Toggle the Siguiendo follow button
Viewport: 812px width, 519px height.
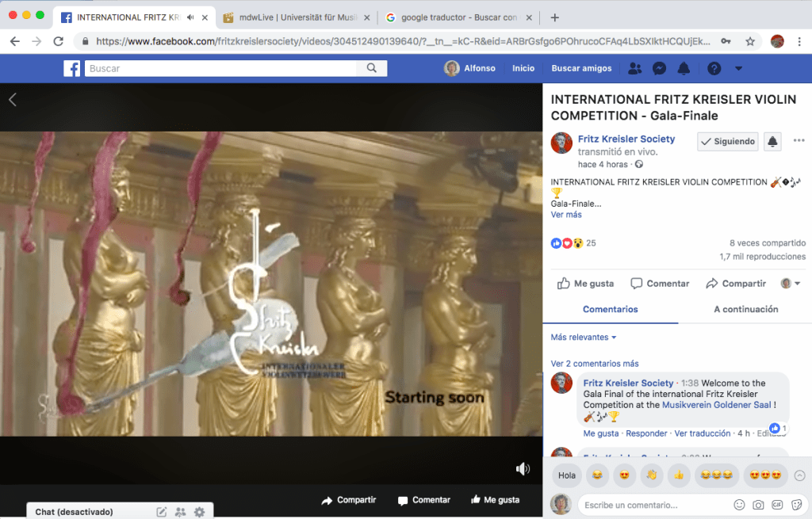click(727, 141)
